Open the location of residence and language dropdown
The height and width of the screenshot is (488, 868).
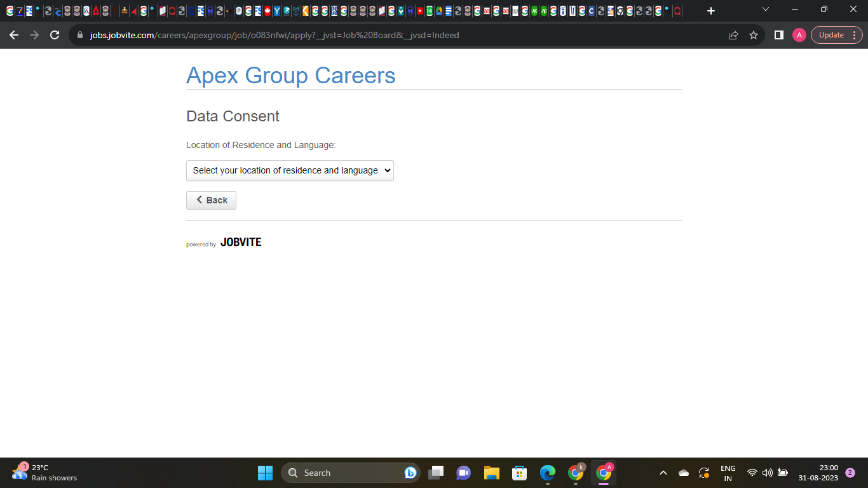[290, 170]
